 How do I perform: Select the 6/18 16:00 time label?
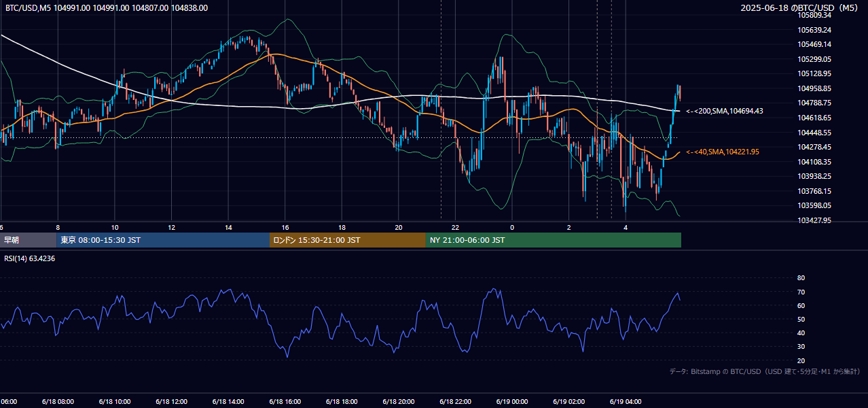click(x=285, y=402)
